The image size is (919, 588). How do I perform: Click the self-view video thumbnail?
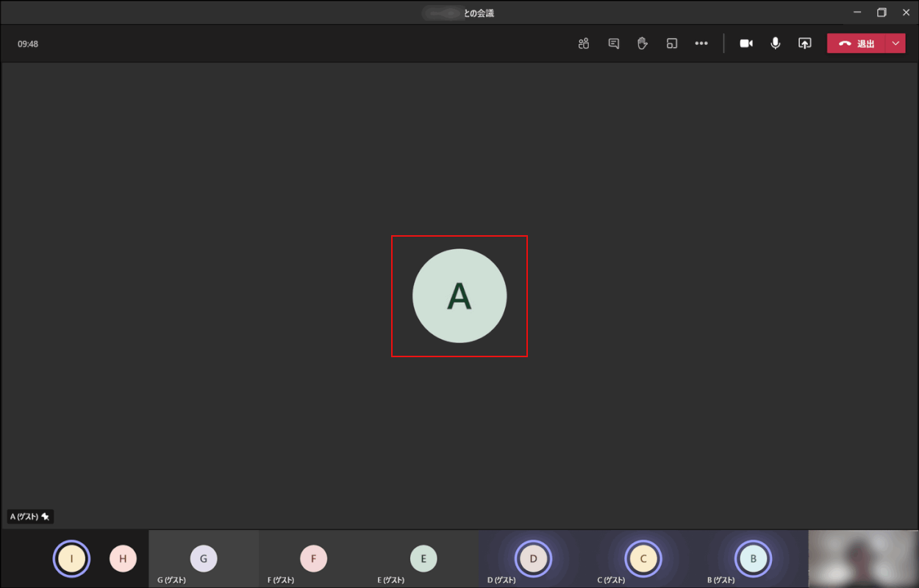tap(863, 559)
